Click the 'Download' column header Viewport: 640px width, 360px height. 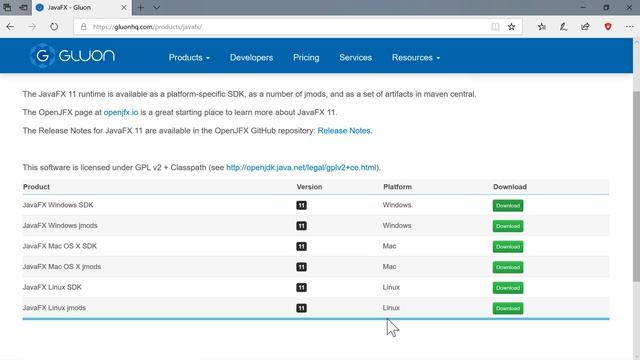click(x=510, y=187)
